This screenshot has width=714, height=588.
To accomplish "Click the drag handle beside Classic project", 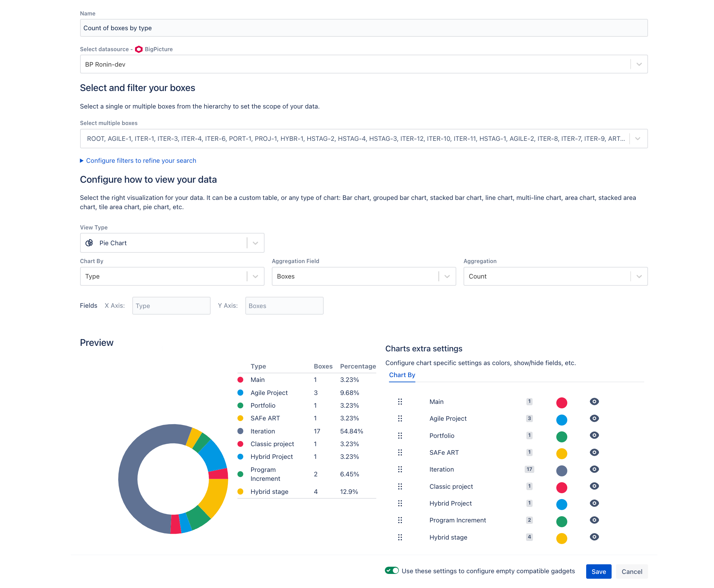I will pos(400,486).
